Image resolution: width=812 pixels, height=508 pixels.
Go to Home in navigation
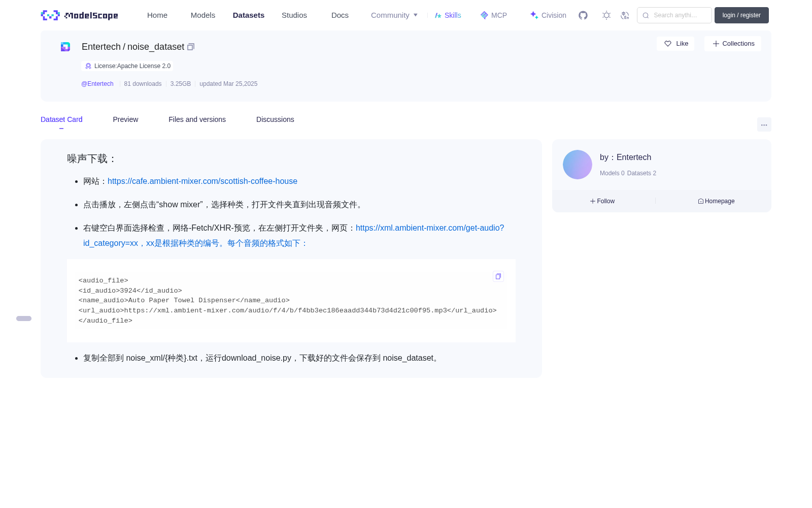pos(157,15)
